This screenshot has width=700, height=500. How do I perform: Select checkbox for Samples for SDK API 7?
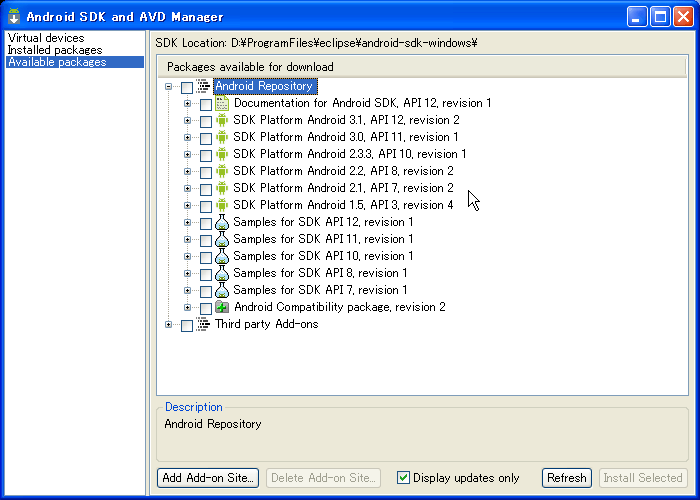click(x=205, y=291)
